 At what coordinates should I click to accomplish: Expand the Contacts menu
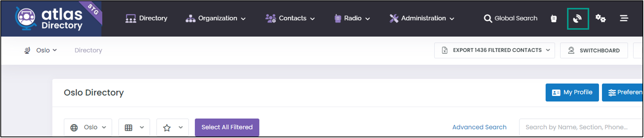pyautogui.click(x=290, y=18)
